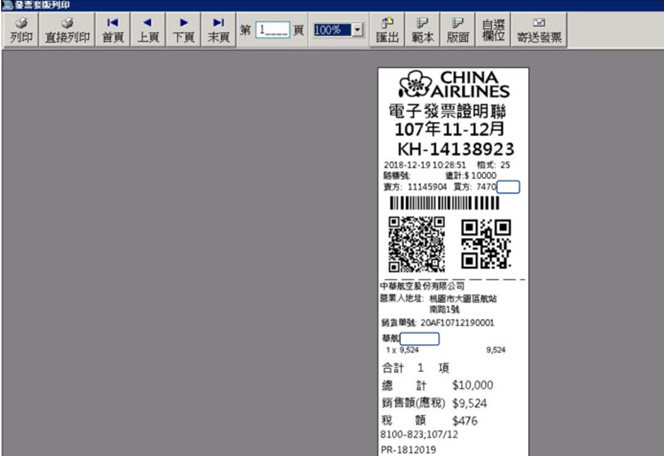The image size is (665, 456).
Task: Expand the 100% zoom dropdown arrow
Action: 358,31
